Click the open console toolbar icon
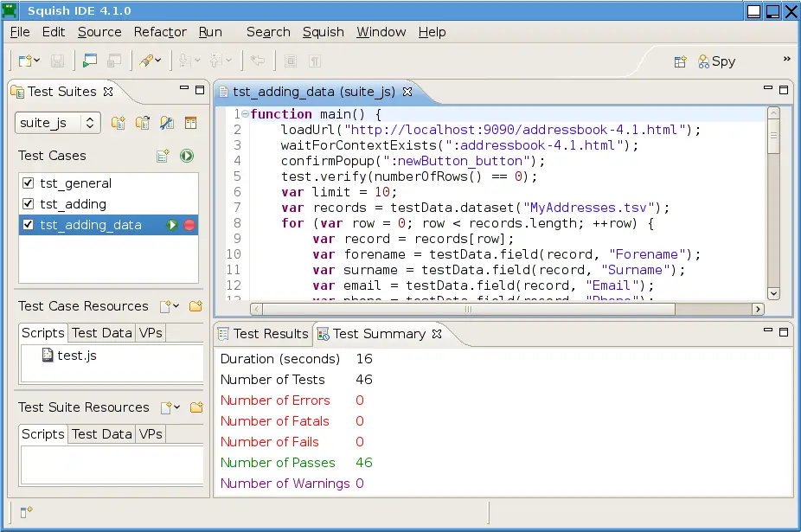This screenshot has height=532, width=801. [90, 61]
